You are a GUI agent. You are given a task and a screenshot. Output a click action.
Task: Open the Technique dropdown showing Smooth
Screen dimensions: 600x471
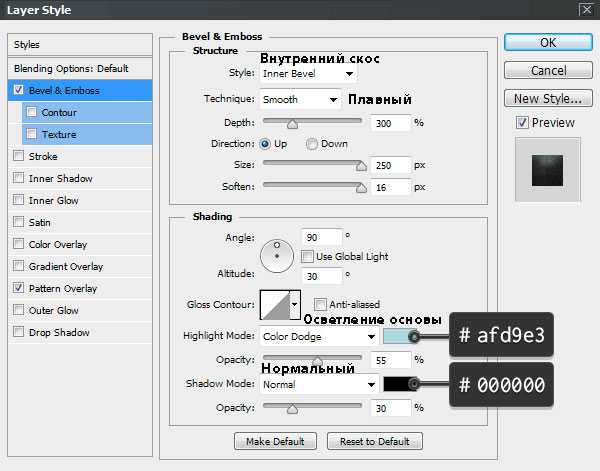pos(300,99)
